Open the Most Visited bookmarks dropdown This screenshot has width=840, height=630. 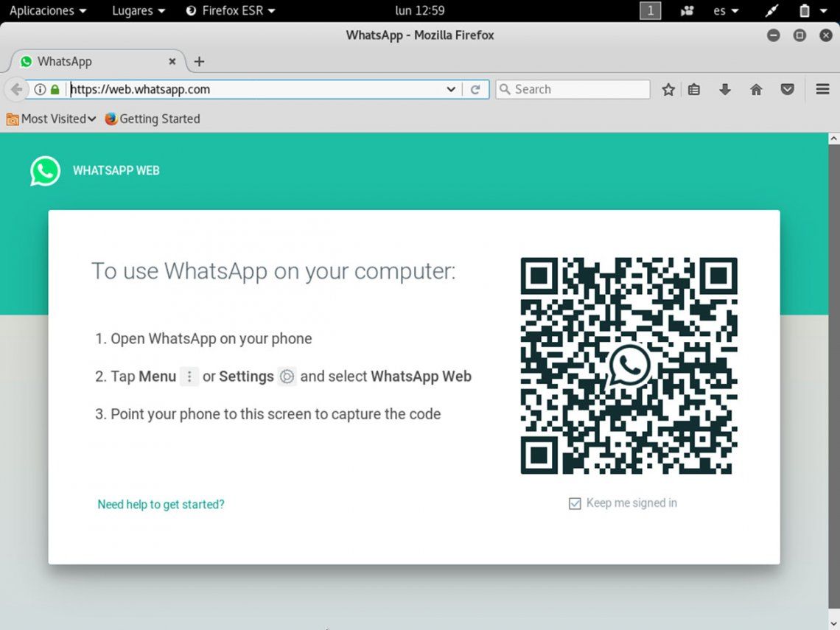52,119
